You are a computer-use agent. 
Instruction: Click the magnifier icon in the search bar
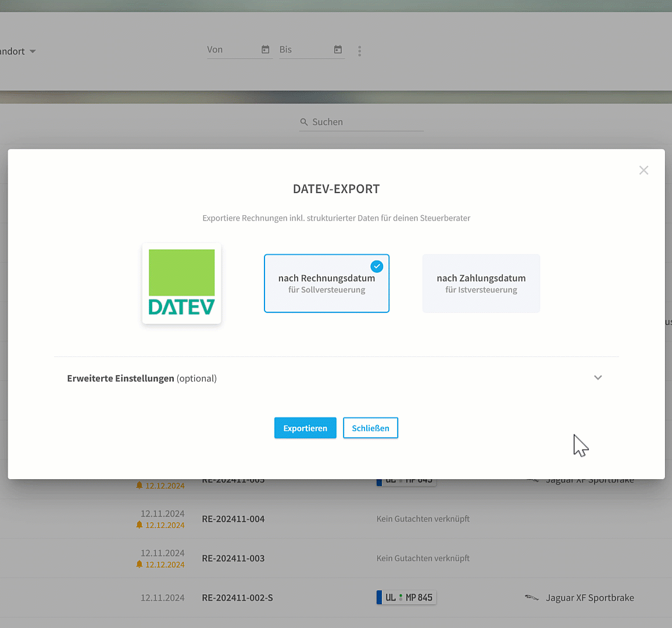click(304, 122)
